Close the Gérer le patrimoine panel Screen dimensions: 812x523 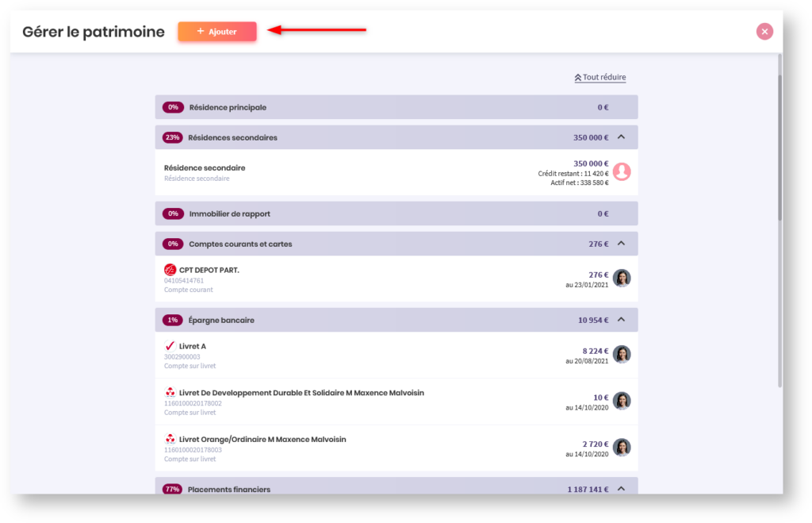764,32
